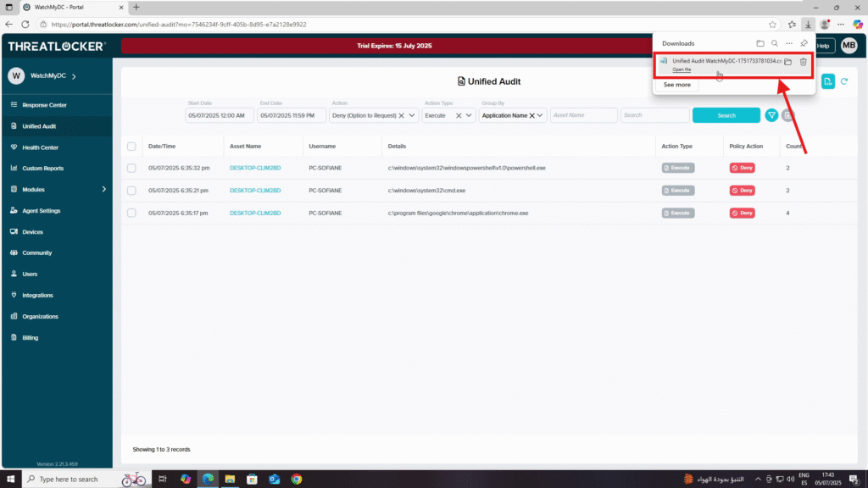Clear the Group By Application Name value
Viewport: 868px width, 488px height.
532,115
